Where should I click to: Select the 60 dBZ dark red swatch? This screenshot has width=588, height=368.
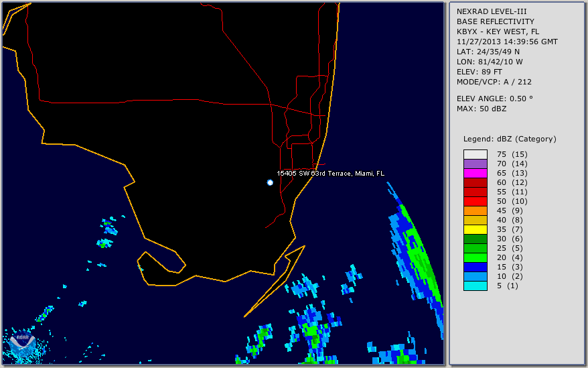click(x=475, y=182)
